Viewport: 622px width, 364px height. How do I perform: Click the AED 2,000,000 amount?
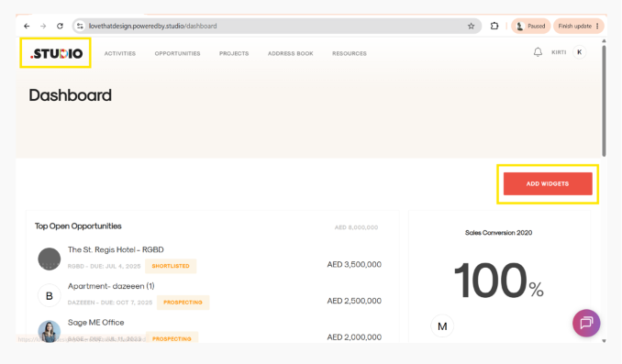[x=354, y=337]
